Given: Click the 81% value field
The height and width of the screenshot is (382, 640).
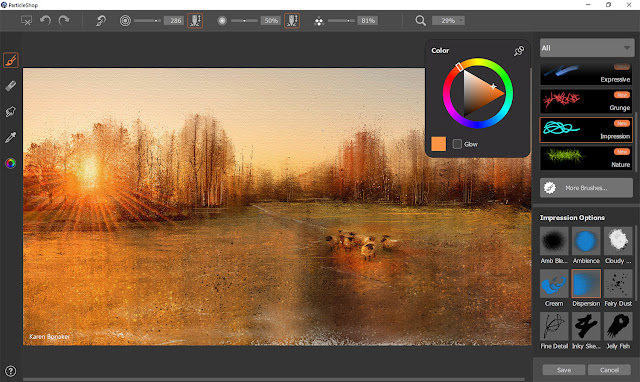Looking at the screenshot, I should [x=367, y=20].
